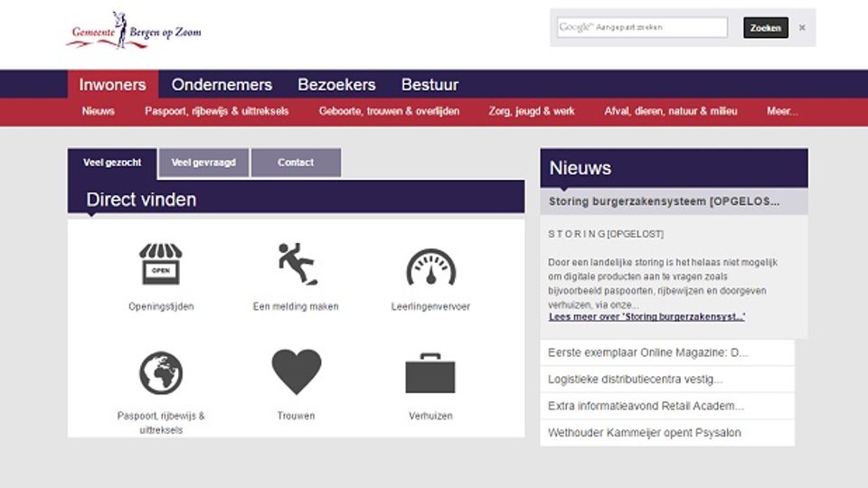This screenshot has width=868, height=488.
Task: Select the Veel gezocht tab
Action: (112, 163)
